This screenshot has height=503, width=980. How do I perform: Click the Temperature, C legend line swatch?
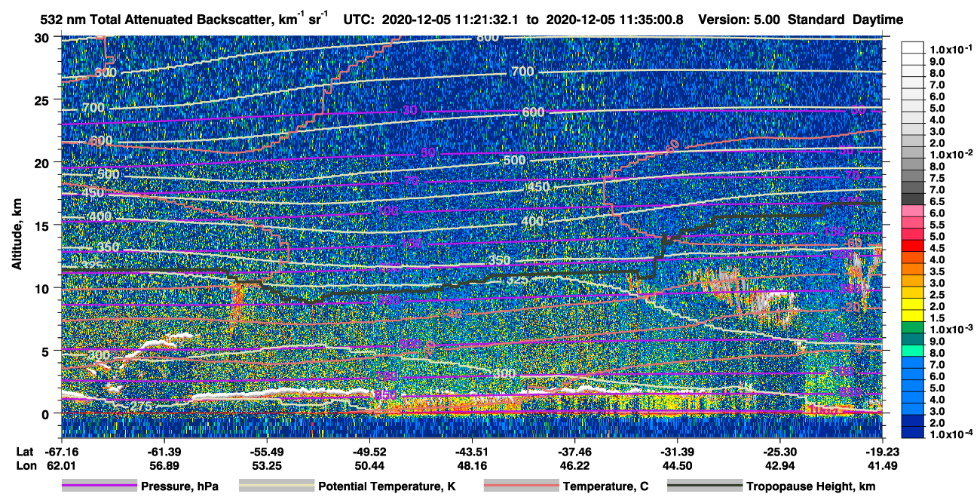(521, 486)
